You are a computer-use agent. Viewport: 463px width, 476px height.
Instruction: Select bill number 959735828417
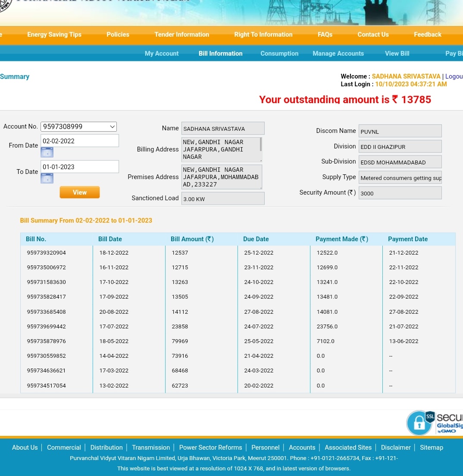pyautogui.click(x=47, y=296)
